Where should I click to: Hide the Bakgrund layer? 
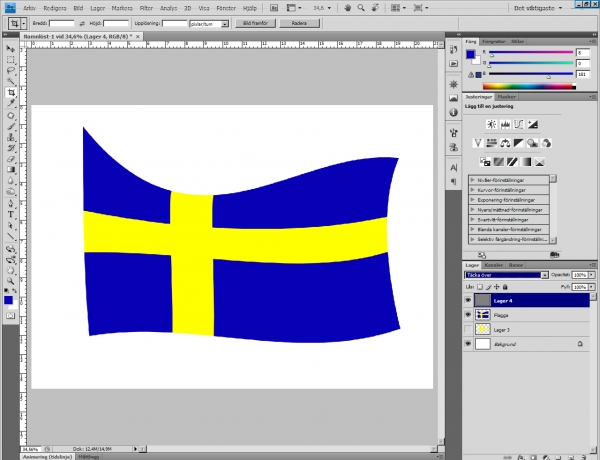[468, 344]
